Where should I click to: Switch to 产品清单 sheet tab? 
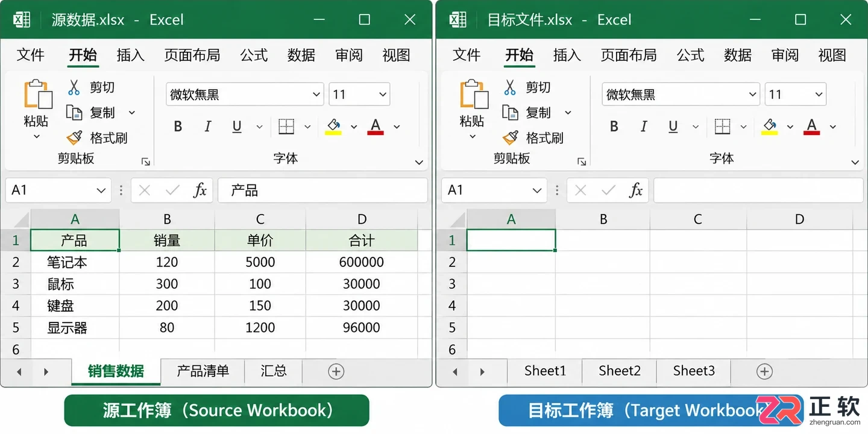203,371
